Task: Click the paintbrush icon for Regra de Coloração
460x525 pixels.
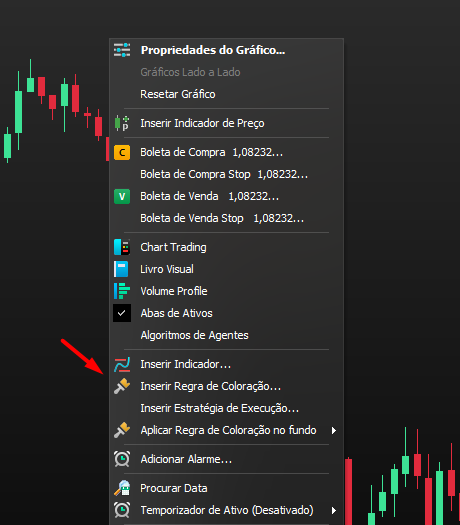Action: 122,386
